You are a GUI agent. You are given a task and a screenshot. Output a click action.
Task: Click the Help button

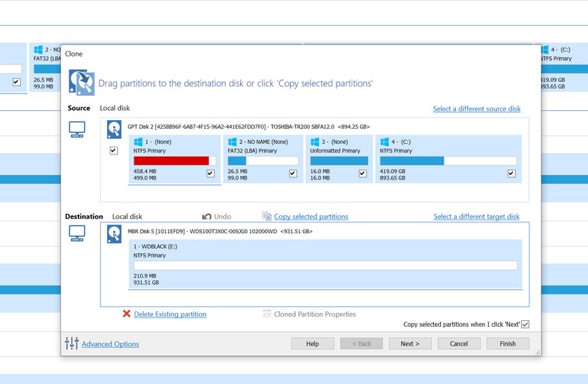click(312, 344)
